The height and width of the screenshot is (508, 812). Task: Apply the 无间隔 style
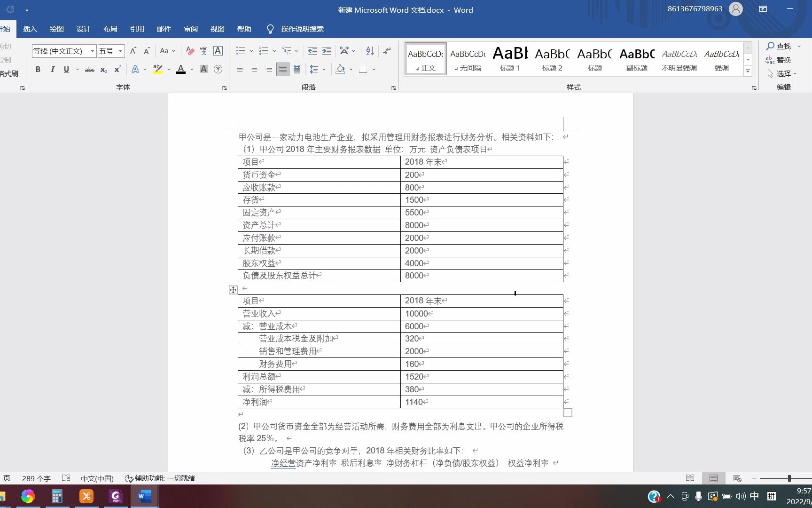(x=468, y=59)
